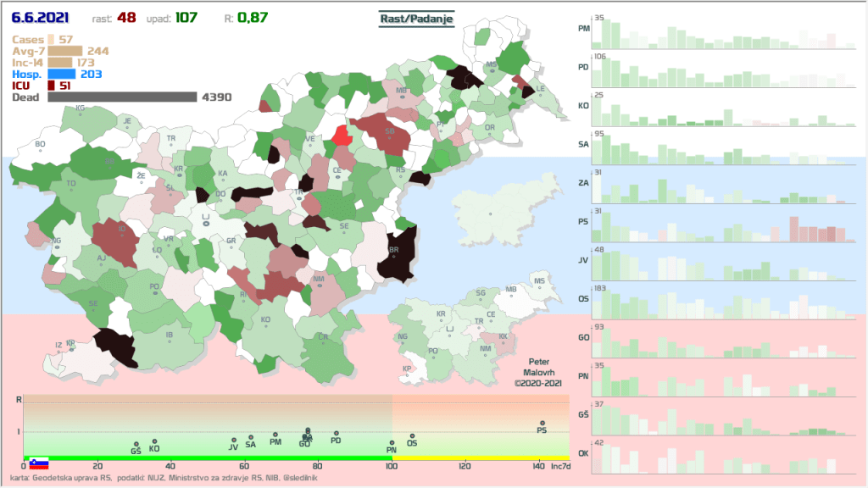Image resolution: width=868 pixels, height=488 pixels.
Task: Click the ICU label in the legend
Action: [24, 86]
